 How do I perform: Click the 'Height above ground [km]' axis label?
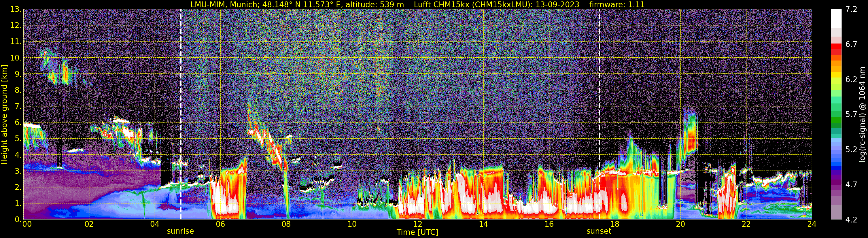[x=4, y=114]
